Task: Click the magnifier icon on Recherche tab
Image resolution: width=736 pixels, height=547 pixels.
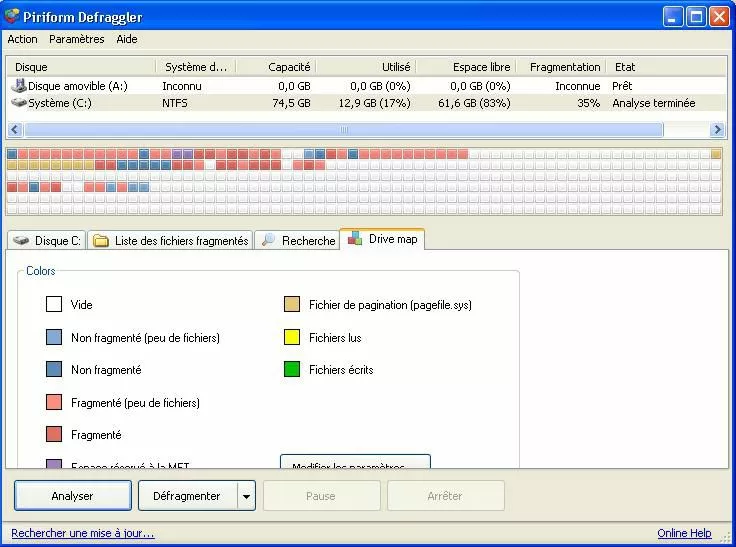Action: click(x=268, y=240)
